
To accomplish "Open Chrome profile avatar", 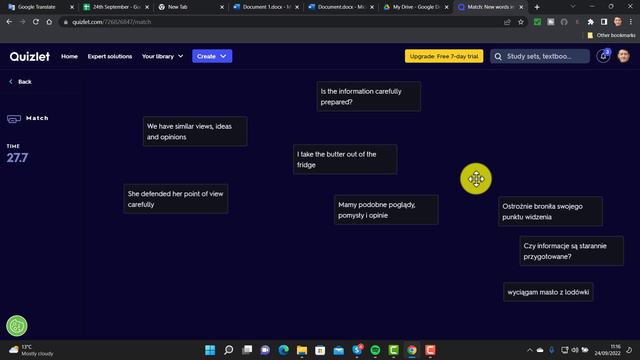I will [618, 22].
